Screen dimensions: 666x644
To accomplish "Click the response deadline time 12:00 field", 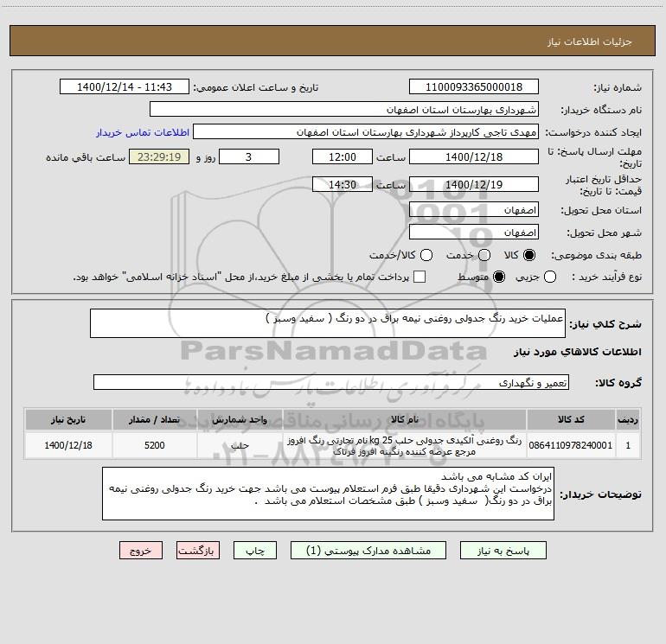I will [x=343, y=156].
